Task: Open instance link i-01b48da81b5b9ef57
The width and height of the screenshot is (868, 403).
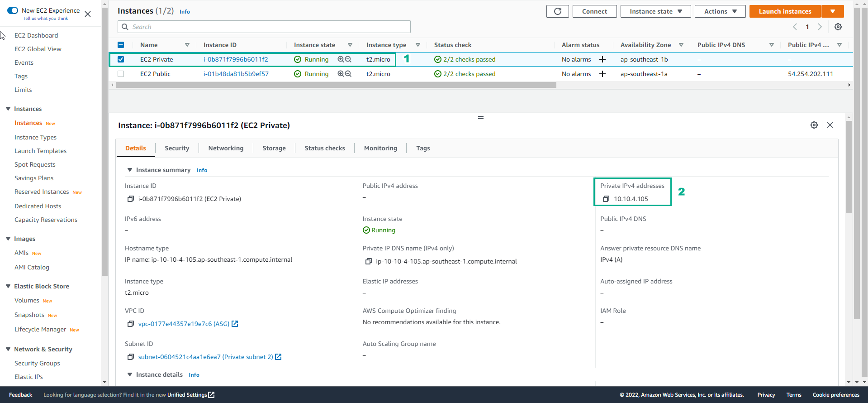Action: coord(236,74)
